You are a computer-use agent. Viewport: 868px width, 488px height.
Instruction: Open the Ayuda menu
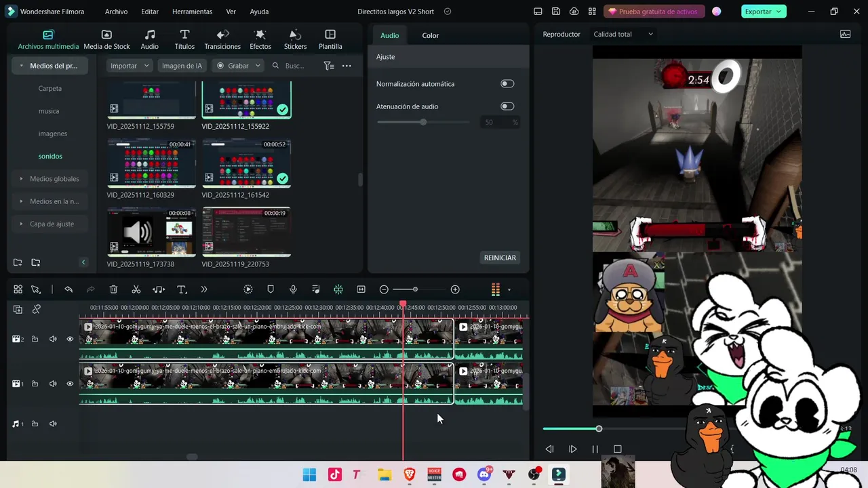pyautogui.click(x=259, y=12)
